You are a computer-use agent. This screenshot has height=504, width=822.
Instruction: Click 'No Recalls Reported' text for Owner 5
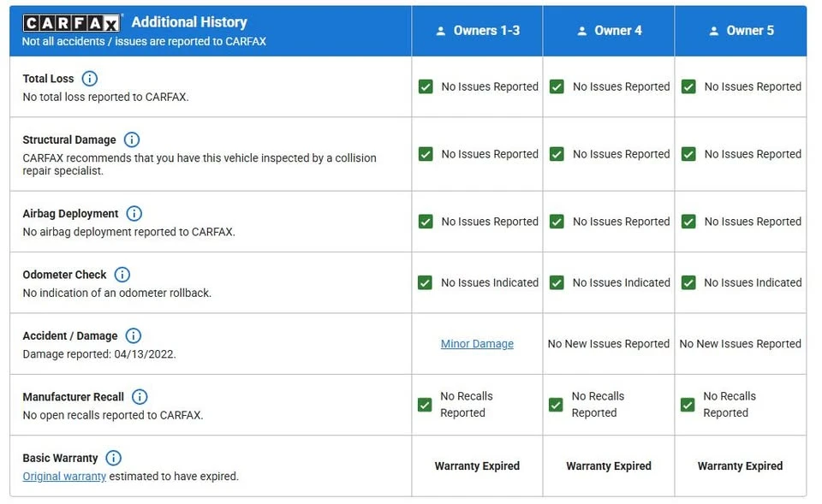[x=730, y=405]
